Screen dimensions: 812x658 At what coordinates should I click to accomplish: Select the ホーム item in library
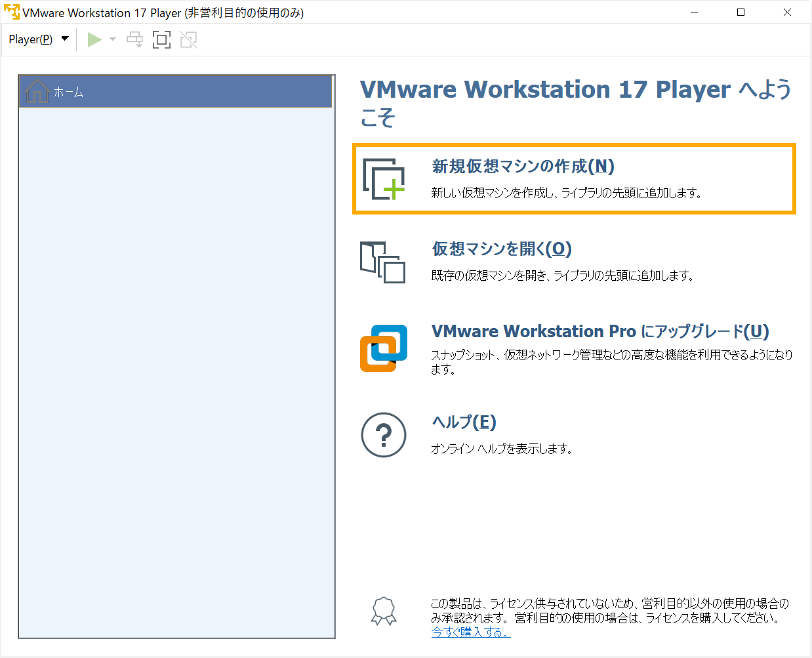coord(175,92)
